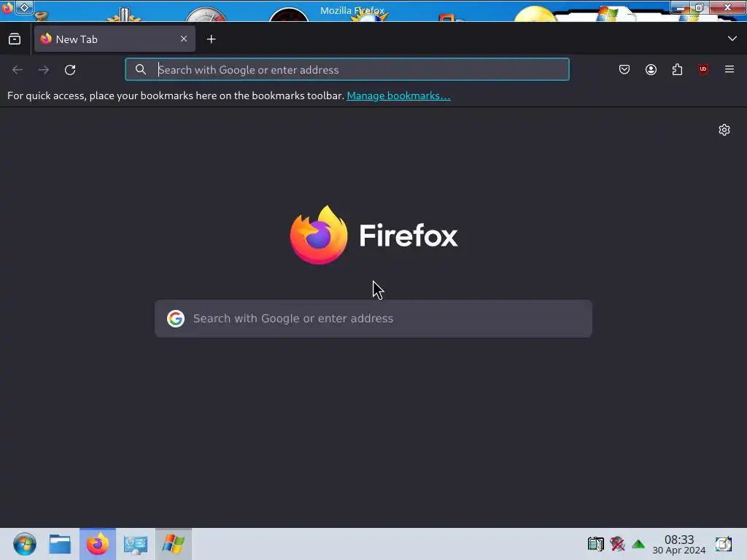Open the muted audio tray icon
747x560 pixels.
point(617,544)
